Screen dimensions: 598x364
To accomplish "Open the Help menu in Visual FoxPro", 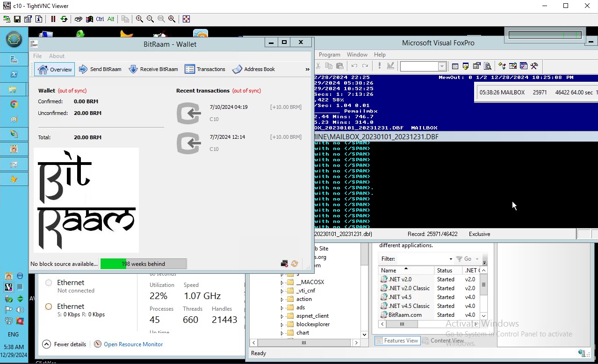I will coord(380,55).
